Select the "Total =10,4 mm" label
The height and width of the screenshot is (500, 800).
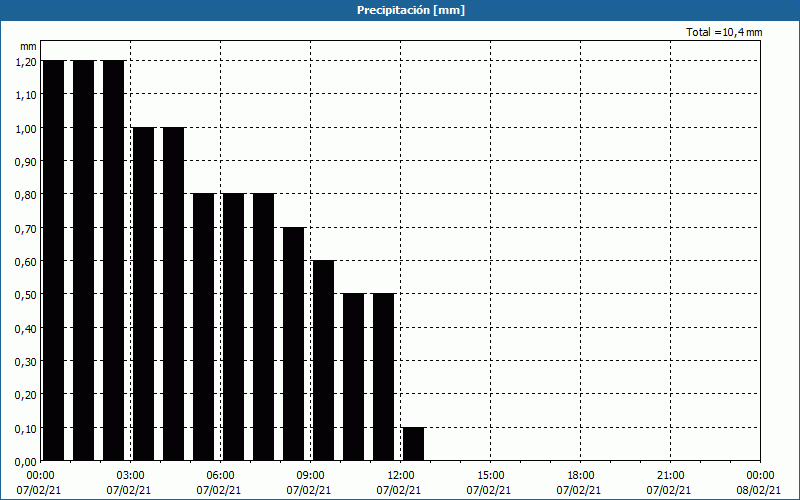coord(724,32)
